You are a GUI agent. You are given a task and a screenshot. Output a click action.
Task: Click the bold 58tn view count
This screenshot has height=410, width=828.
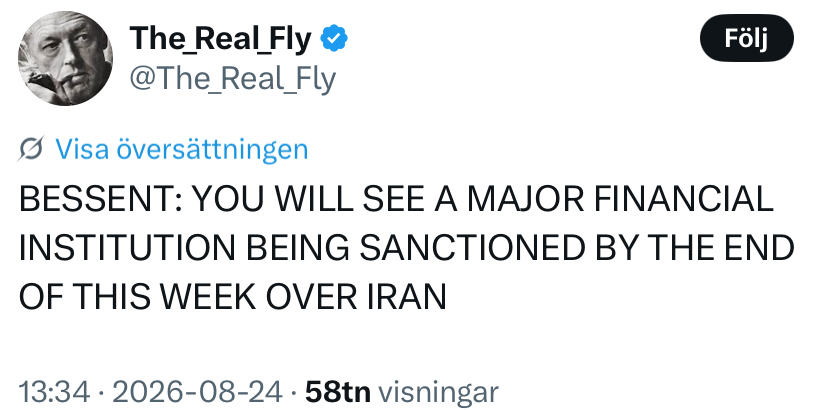pos(338,392)
